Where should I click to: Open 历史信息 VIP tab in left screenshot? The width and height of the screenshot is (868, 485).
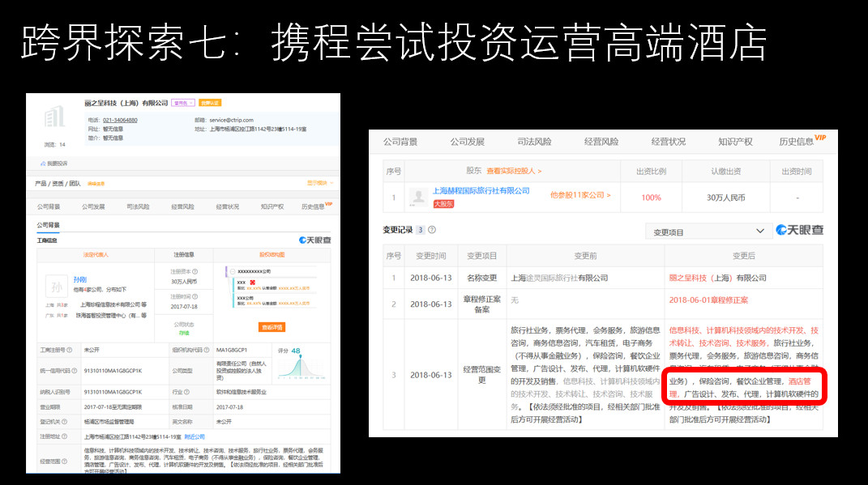coord(317,206)
